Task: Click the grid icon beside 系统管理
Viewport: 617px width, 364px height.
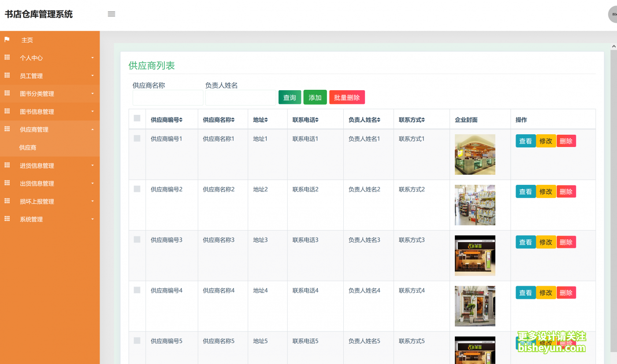Action: click(7, 219)
